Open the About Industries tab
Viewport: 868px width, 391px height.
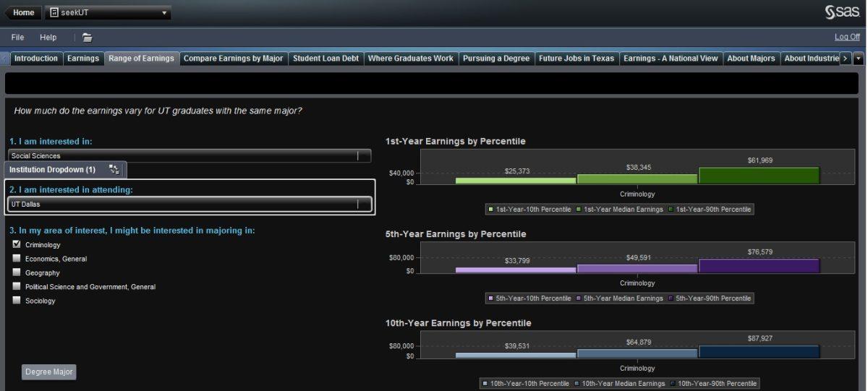point(809,59)
